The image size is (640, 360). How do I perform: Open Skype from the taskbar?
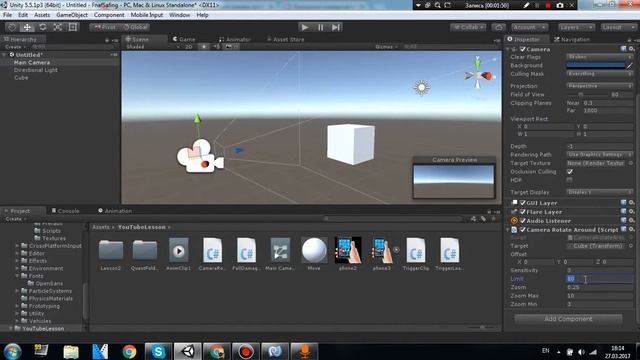click(158, 351)
